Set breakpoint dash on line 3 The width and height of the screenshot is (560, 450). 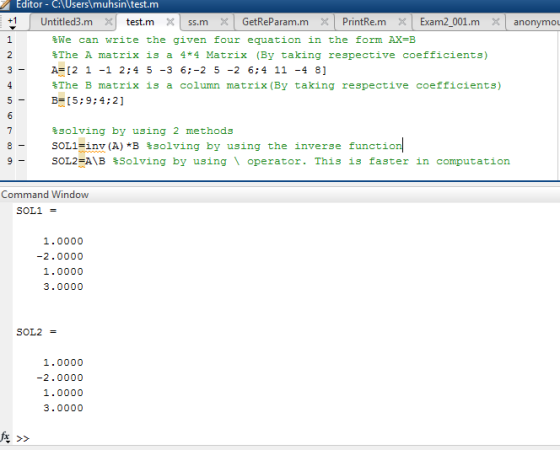(21, 70)
